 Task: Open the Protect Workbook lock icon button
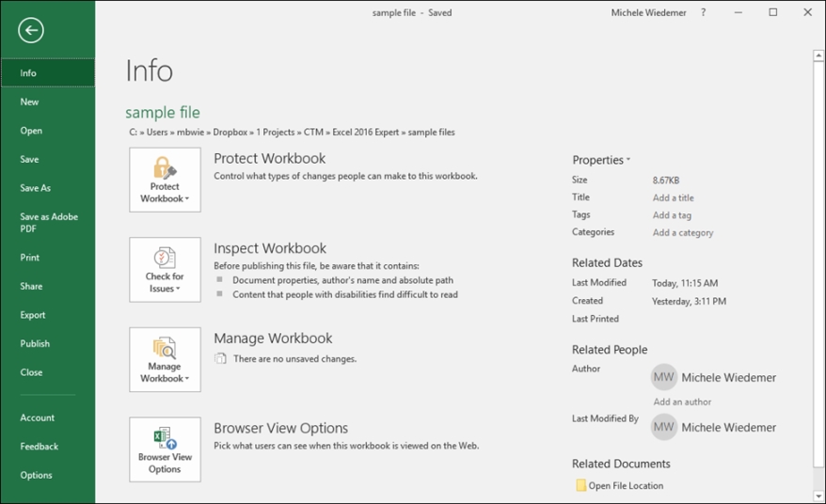[165, 167]
